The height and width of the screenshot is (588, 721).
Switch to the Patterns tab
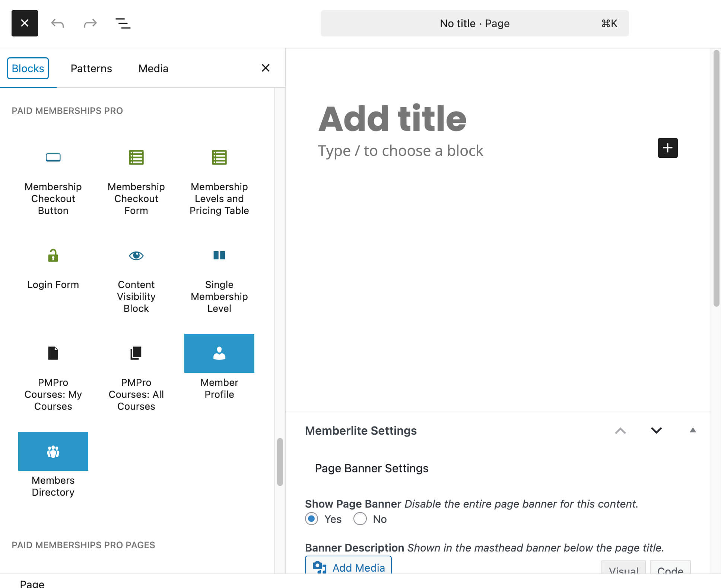tap(91, 68)
